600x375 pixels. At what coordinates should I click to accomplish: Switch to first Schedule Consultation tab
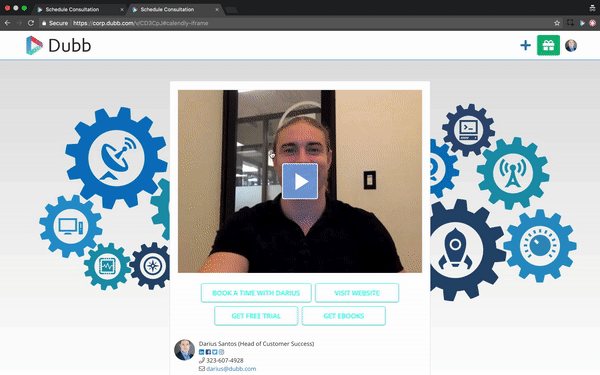(80, 9)
